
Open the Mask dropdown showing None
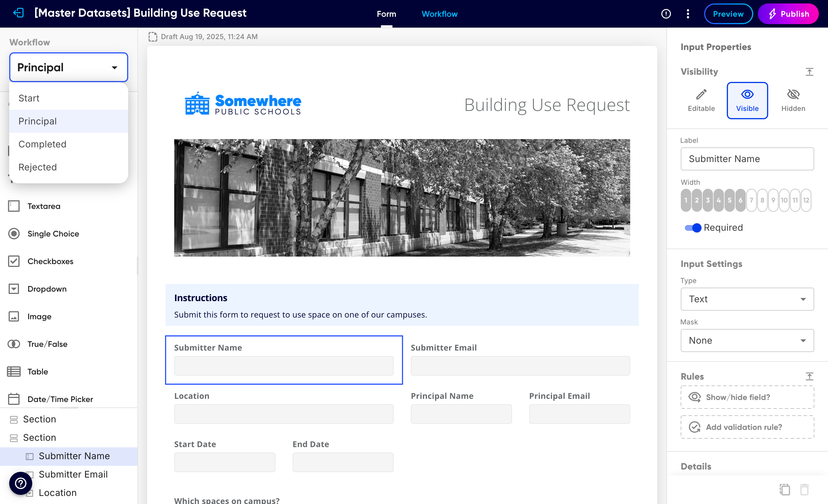[747, 341]
